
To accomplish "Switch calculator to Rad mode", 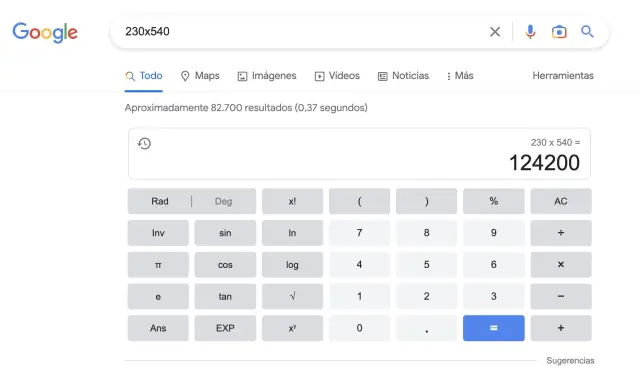I will pyautogui.click(x=160, y=201).
